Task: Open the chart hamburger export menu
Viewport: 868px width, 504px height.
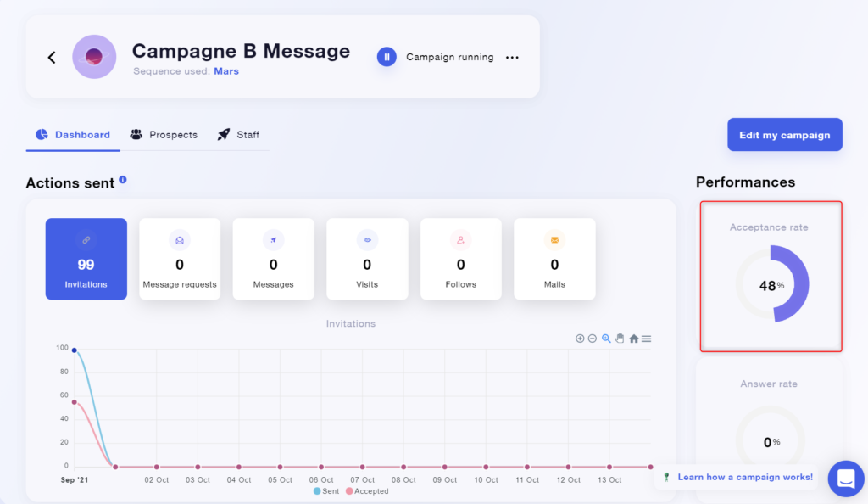Action: (x=646, y=338)
